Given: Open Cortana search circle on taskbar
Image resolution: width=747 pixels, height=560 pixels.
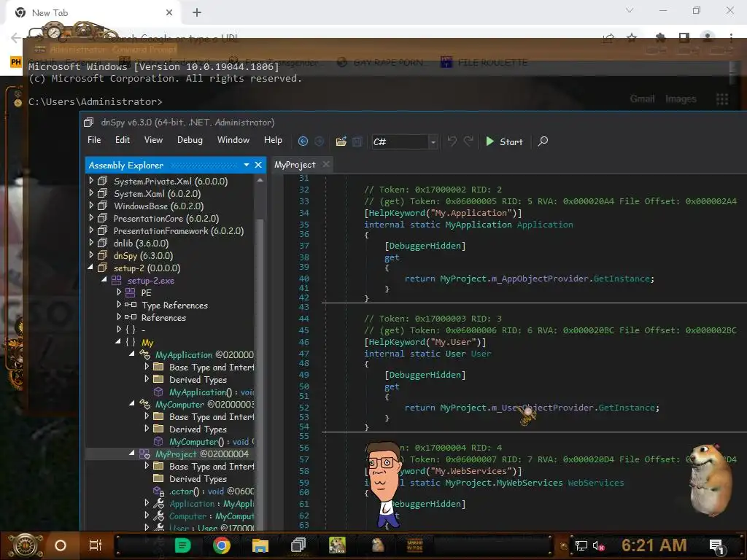Looking at the screenshot, I should tap(61, 545).
